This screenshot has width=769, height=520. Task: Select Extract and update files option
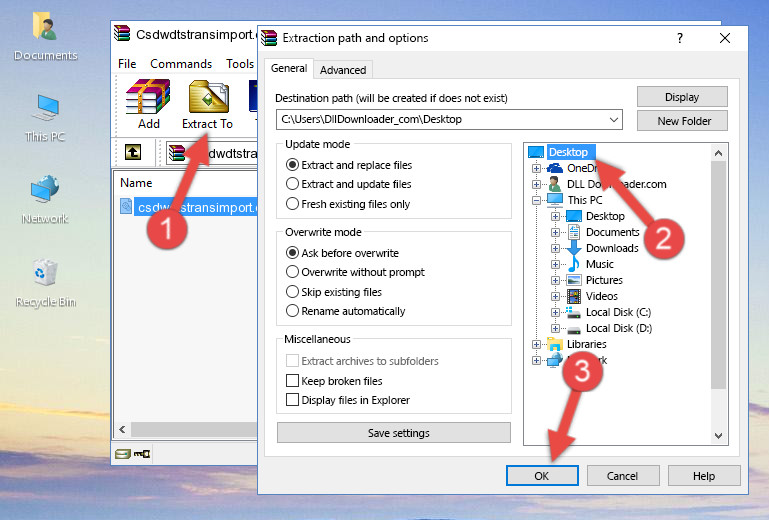click(292, 184)
